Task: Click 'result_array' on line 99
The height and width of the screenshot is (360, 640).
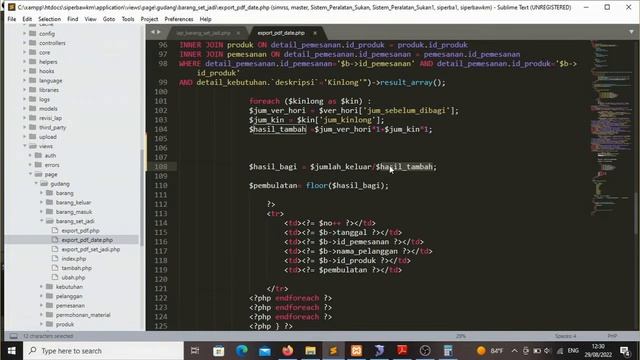Action: tap(406, 82)
